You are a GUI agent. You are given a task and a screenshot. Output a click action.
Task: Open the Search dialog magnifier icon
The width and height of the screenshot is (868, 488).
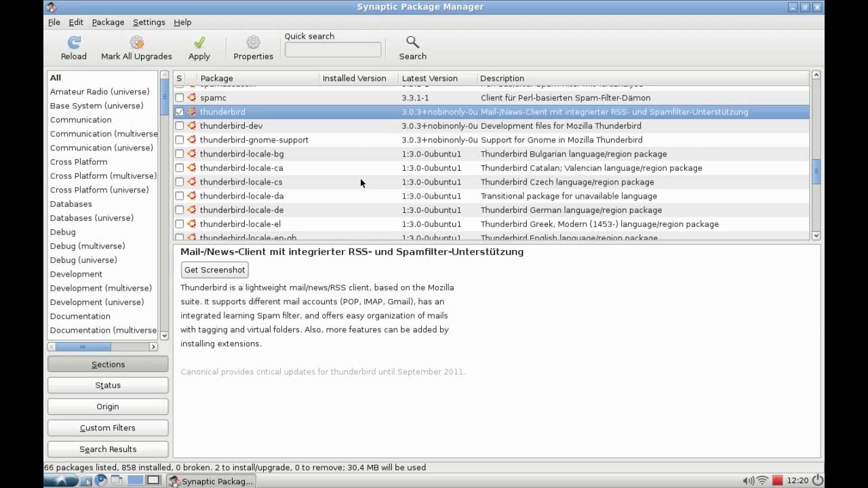click(412, 43)
